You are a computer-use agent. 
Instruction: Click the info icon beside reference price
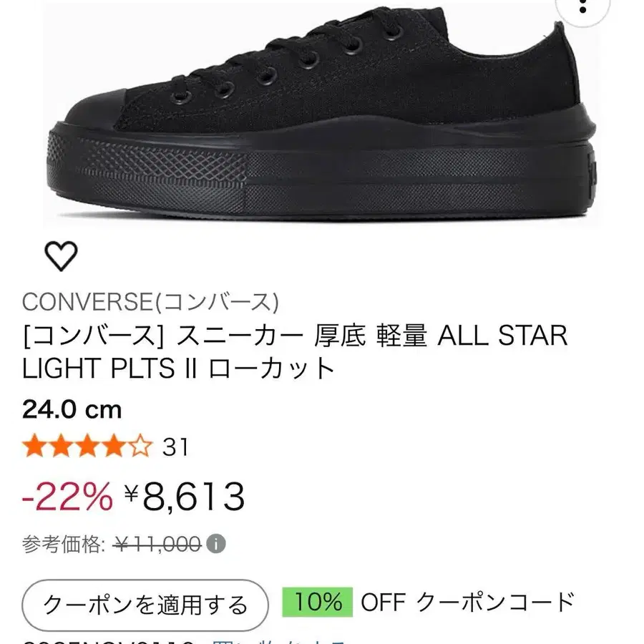(215, 545)
